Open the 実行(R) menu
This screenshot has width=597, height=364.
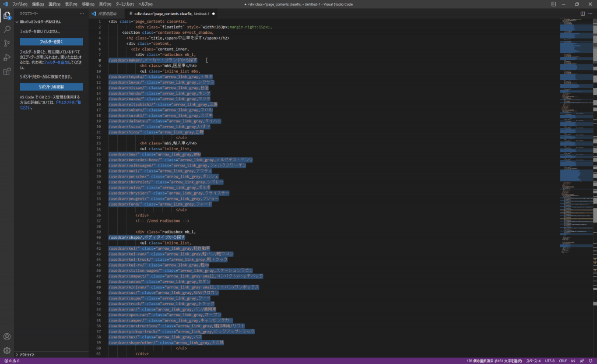[105, 4]
